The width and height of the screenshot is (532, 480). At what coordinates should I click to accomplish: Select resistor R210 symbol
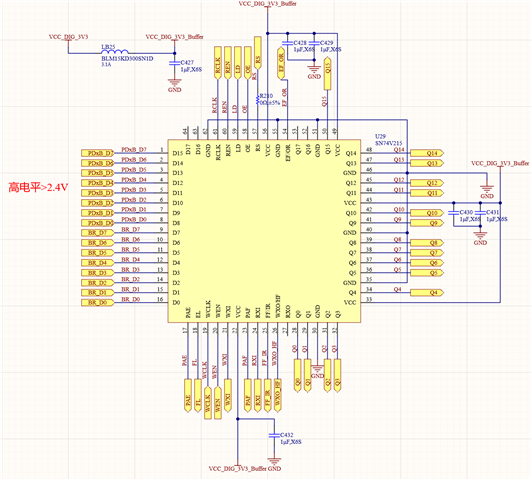pos(258,99)
